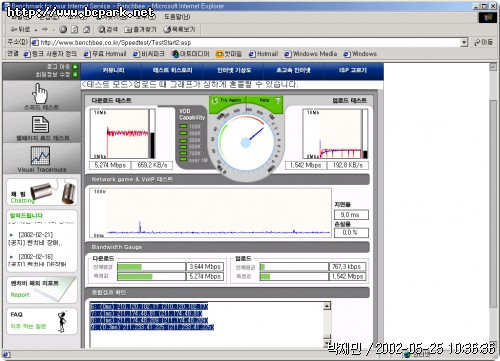Open the Visual Traceroute chart icon

pos(40,156)
